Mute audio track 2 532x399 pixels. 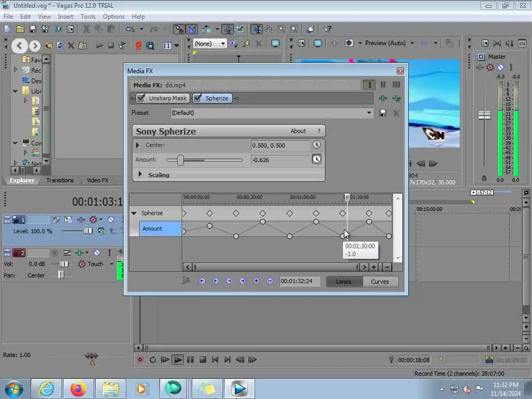click(x=97, y=253)
